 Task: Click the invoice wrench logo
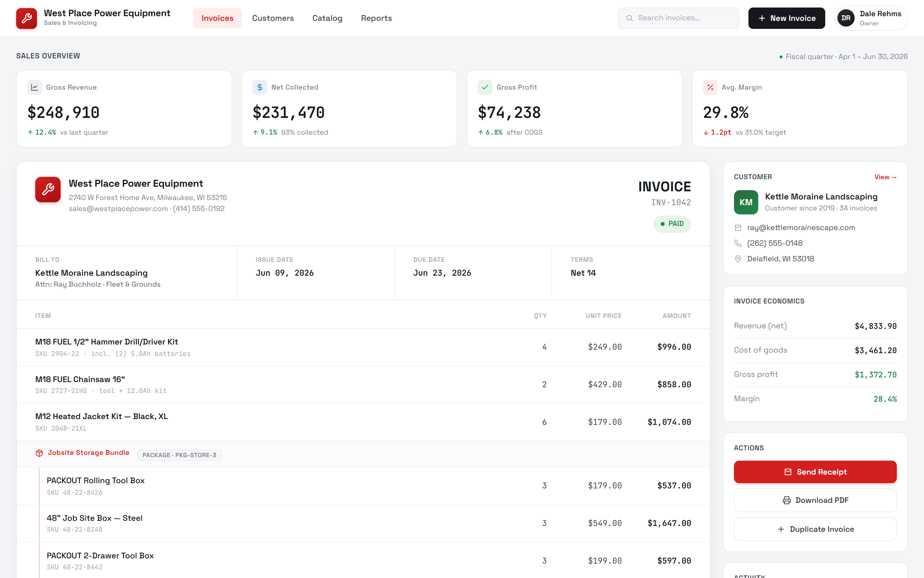48,189
